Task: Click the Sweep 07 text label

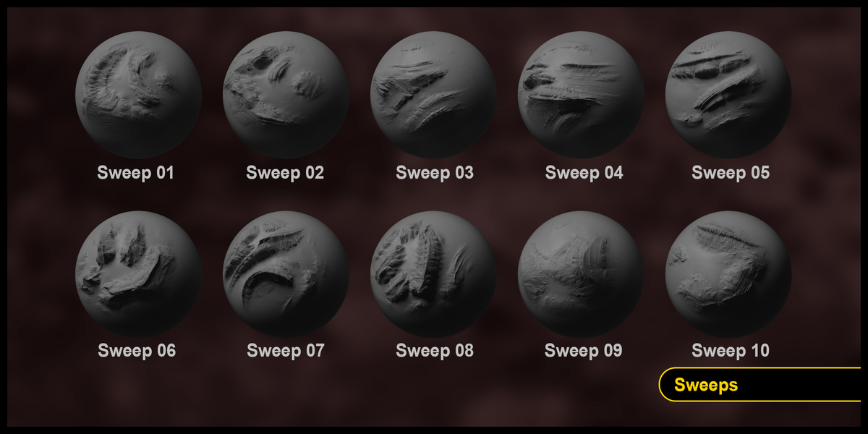Action: click(286, 352)
